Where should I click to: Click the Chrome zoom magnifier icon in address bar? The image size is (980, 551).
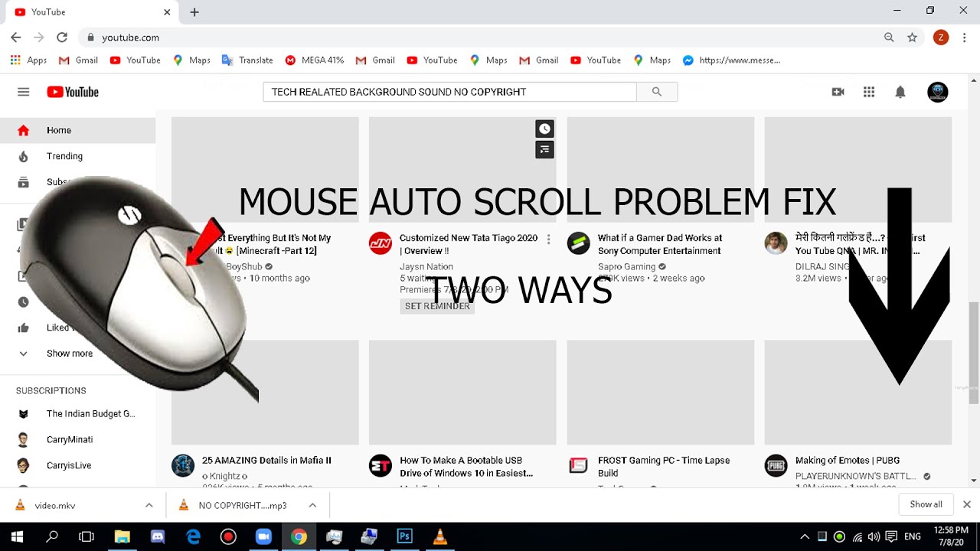pyautogui.click(x=889, y=37)
